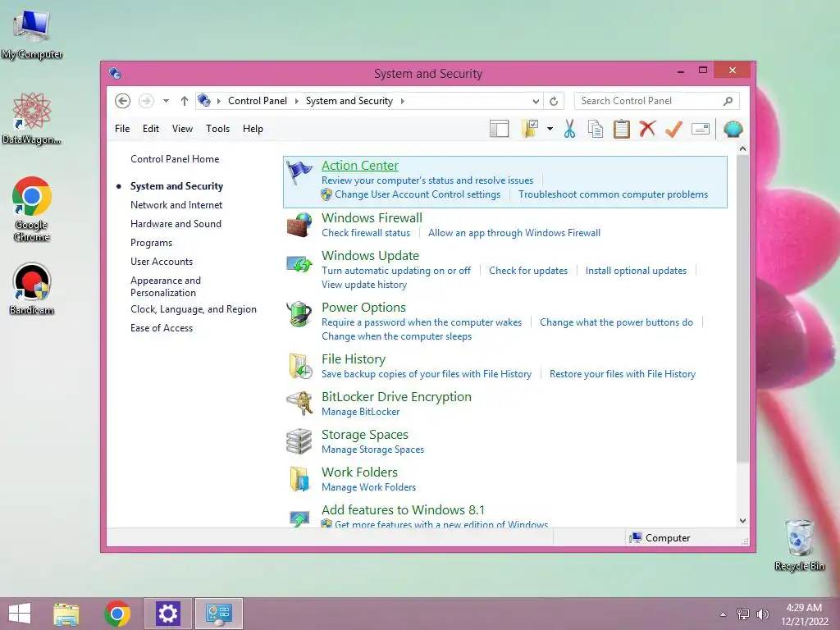Viewport: 840px width, 630px height.
Task: Click the File History folder icon
Action: click(x=300, y=366)
